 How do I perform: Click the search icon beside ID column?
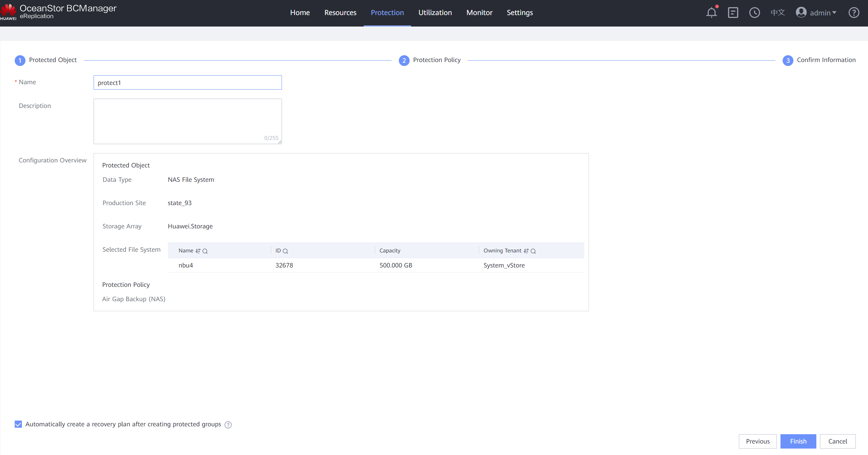point(286,251)
